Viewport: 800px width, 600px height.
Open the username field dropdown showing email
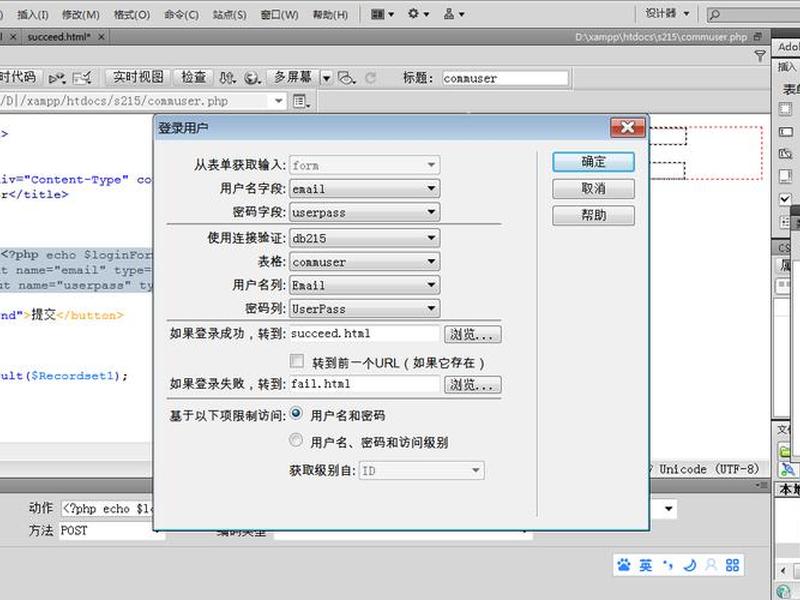click(x=364, y=188)
